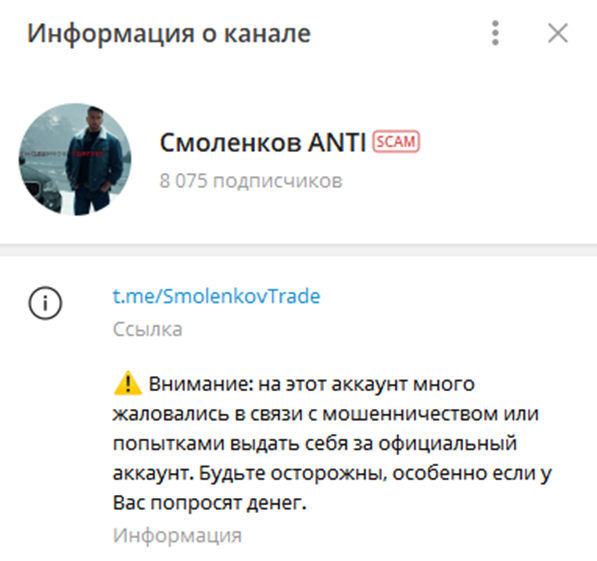The width and height of the screenshot is (597, 561).
Task: Click the Информация о канале header title
Action: click(169, 34)
